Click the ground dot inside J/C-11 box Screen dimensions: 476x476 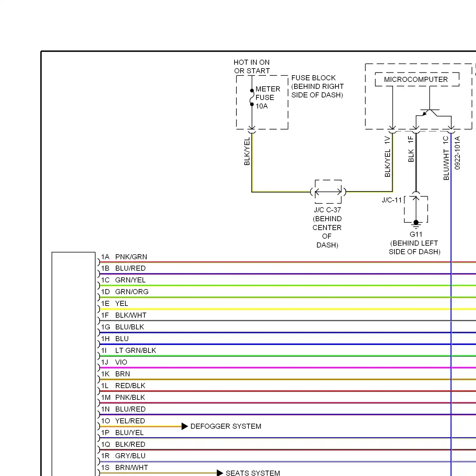click(x=416, y=222)
